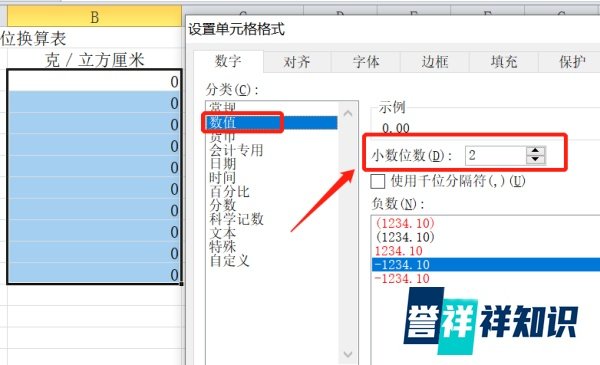
Task: Select column B header
Action: point(94,17)
